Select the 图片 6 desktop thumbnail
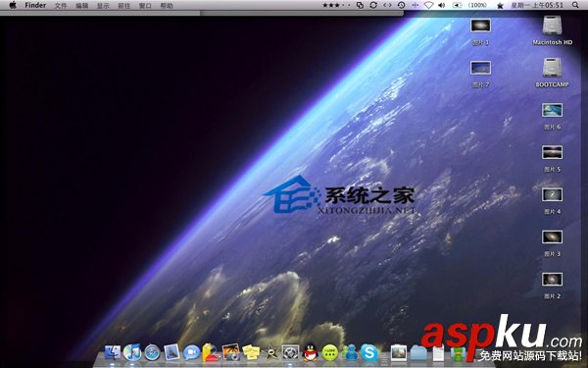 coord(552,110)
